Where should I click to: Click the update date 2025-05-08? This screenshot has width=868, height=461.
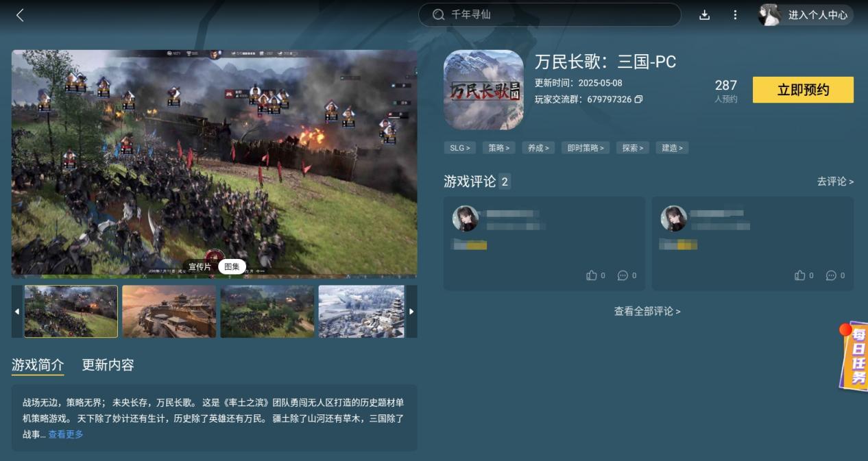pos(600,83)
